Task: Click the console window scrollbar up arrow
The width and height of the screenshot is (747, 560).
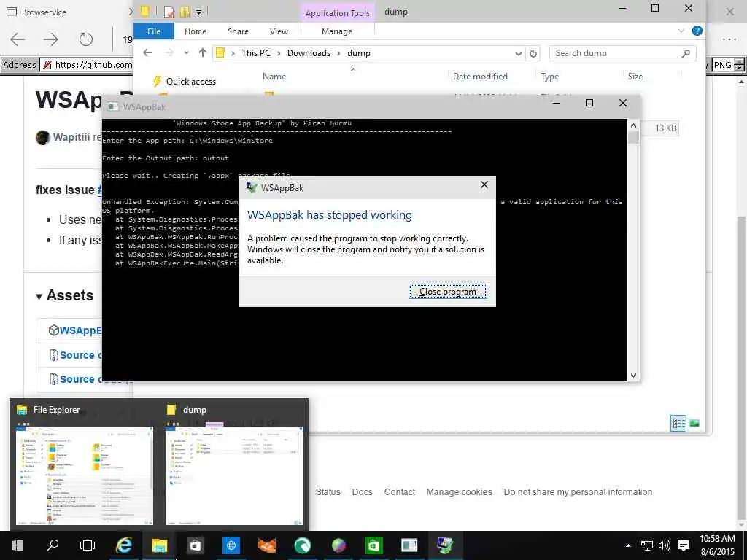Action: 633,125
